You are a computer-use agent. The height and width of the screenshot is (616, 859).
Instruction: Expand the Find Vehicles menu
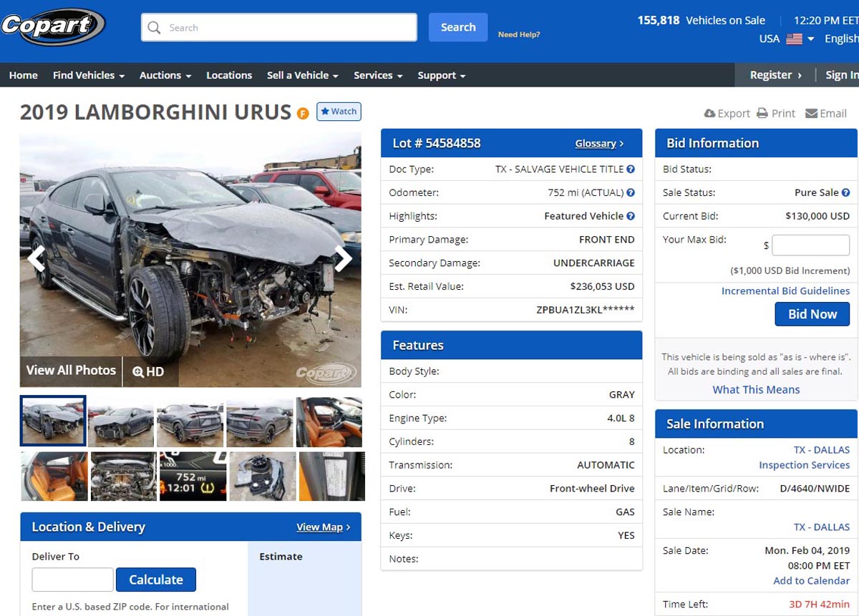point(88,75)
